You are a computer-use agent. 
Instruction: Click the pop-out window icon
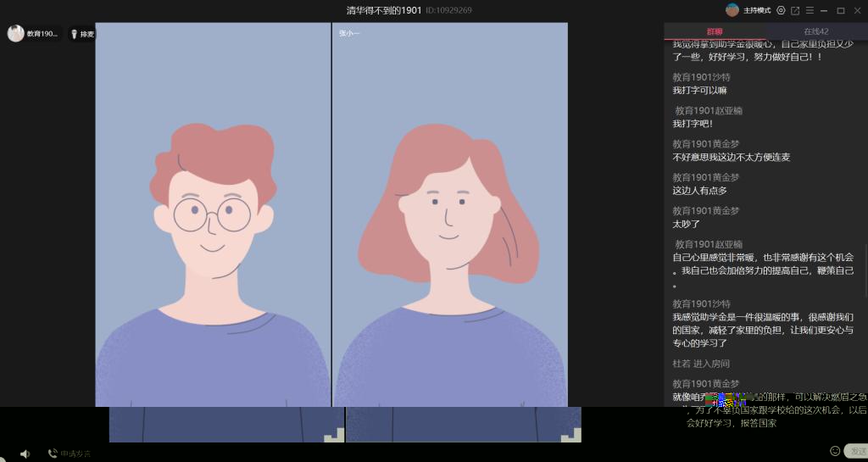pyautogui.click(x=795, y=10)
